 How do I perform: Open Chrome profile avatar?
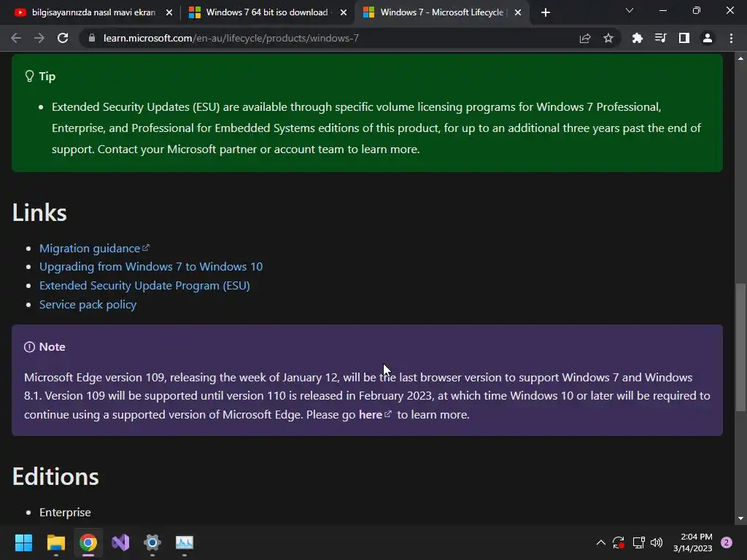pyautogui.click(x=708, y=38)
